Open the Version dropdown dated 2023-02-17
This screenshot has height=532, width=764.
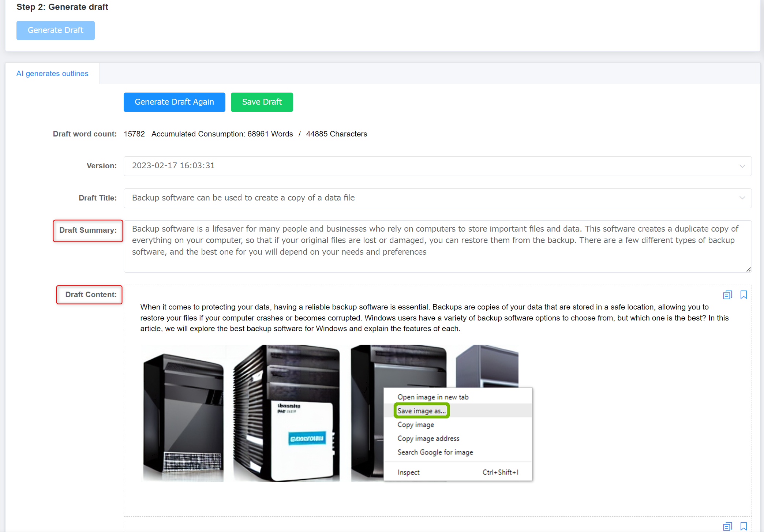click(438, 166)
